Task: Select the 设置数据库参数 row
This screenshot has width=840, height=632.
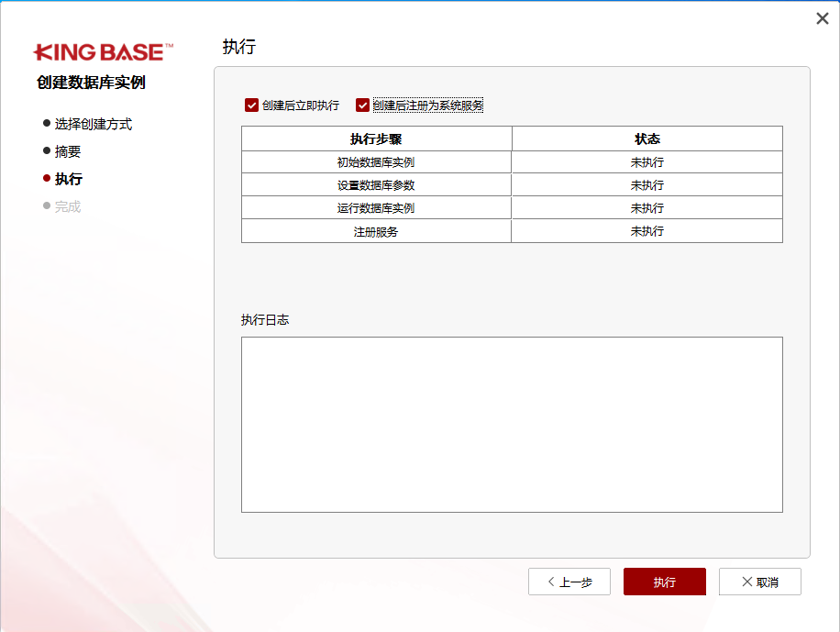Action: (512, 185)
